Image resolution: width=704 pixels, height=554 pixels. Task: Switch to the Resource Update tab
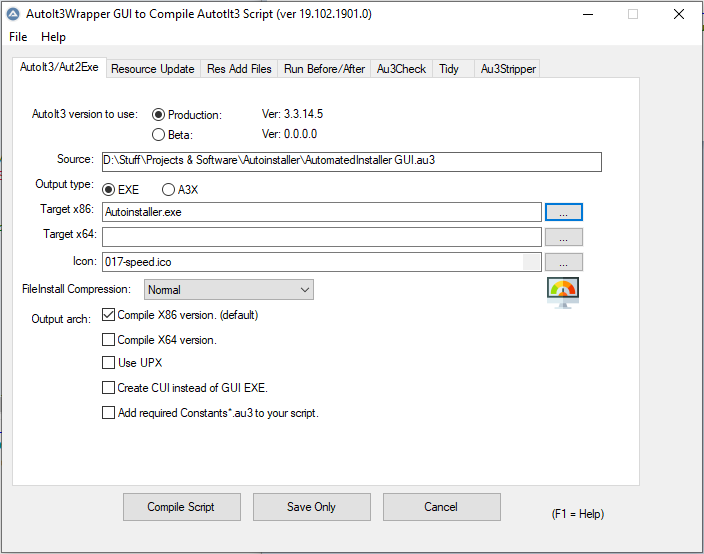[x=153, y=69]
